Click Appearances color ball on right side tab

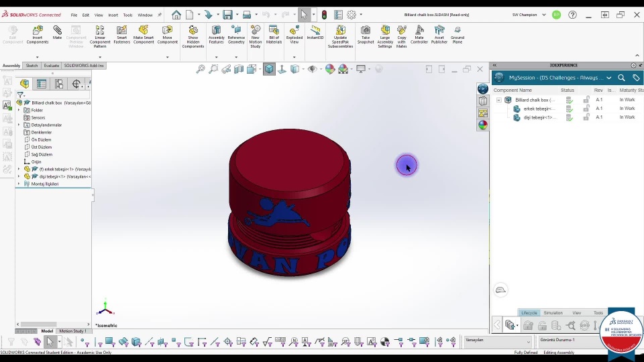click(482, 125)
